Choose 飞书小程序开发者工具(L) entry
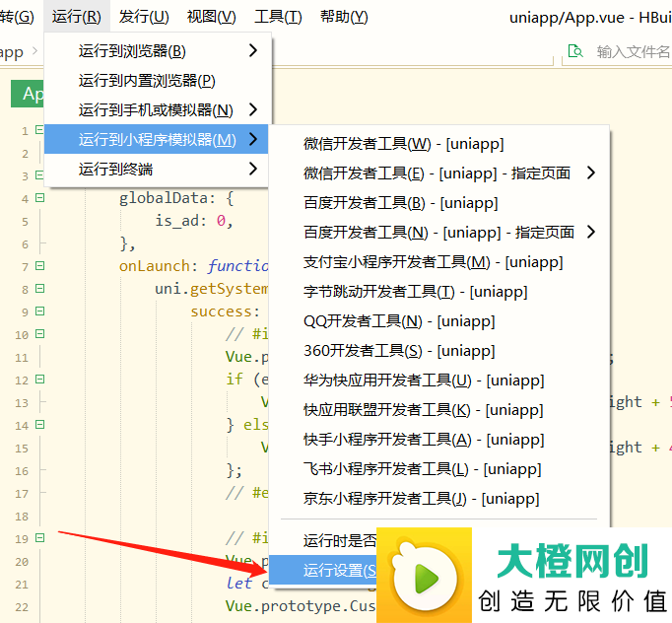The height and width of the screenshot is (623, 672). 438,468
